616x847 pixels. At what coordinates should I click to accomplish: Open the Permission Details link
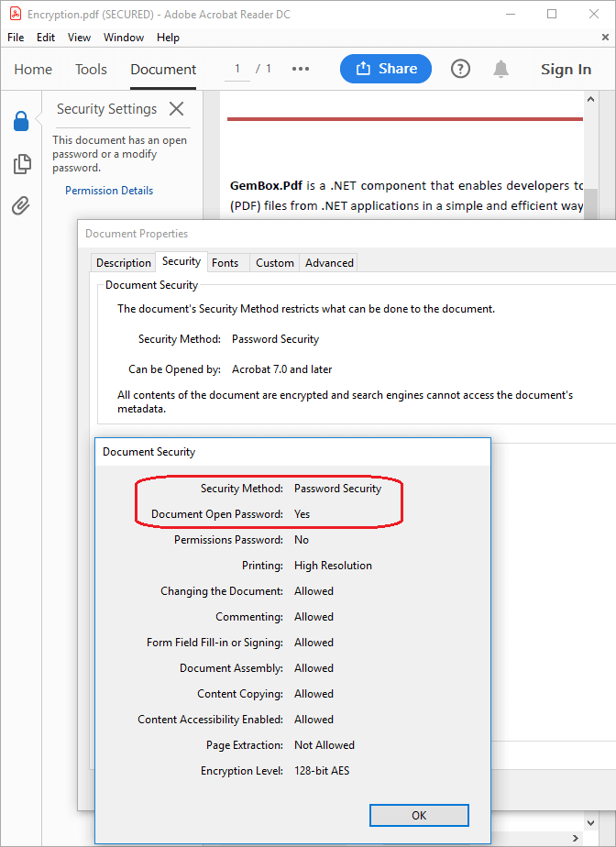tap(109, 191)
